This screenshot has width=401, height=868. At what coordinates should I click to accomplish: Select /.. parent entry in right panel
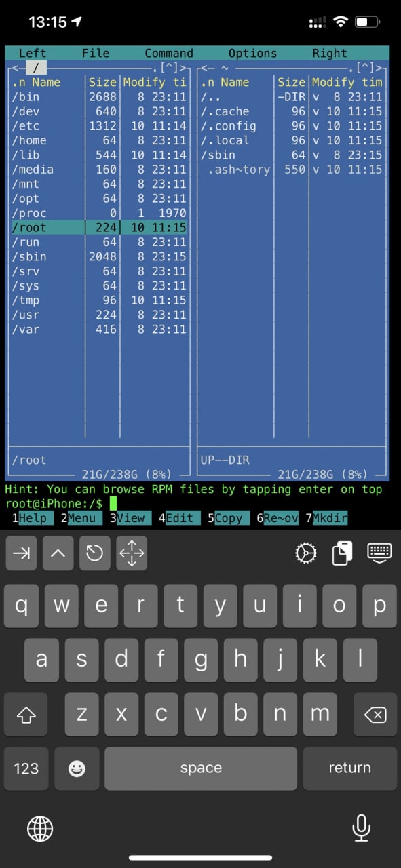tap(292, 97)
